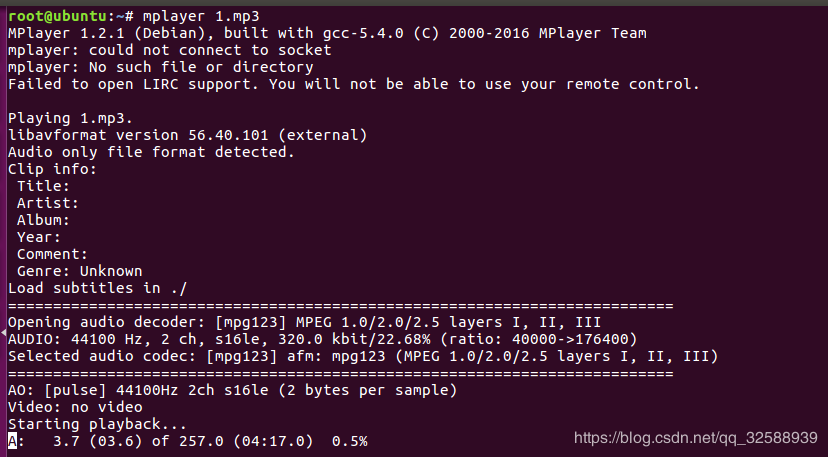Click the 'Video: no video' line

coord(75,407)
